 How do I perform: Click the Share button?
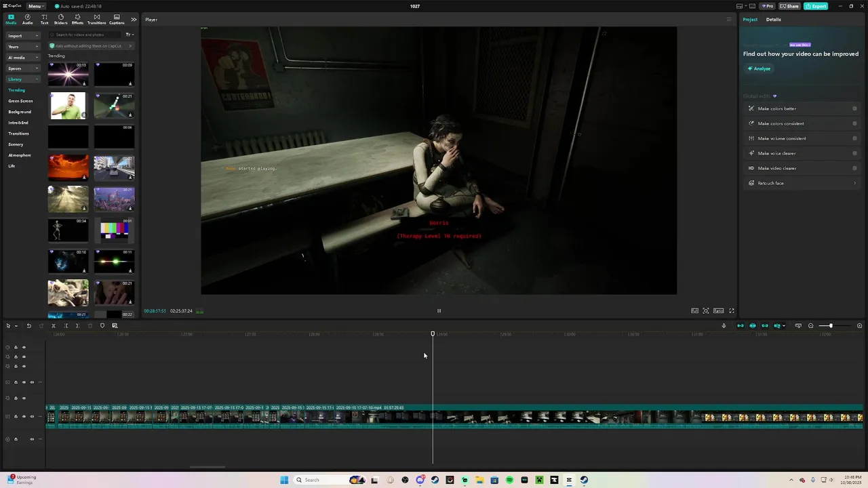point(789,6)
